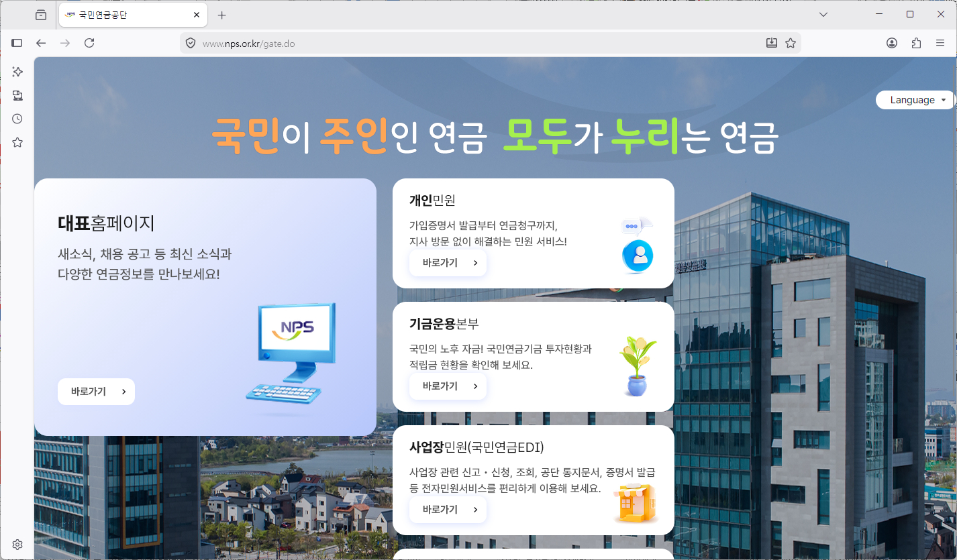Click the shield icon in the address bar
Viewport: 957px width, 560px height.
click(191, 43)
